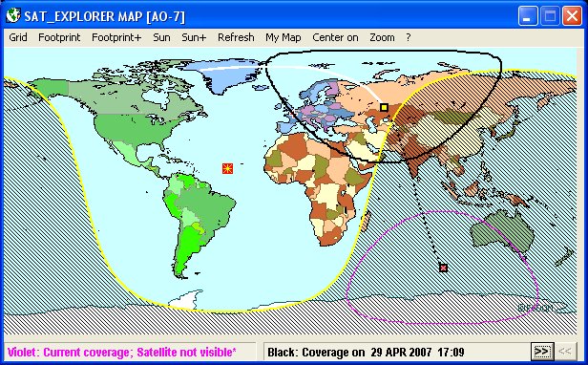588x365 pixels.
Task: Open the Zoom menu
Action: tap(382, 37)
